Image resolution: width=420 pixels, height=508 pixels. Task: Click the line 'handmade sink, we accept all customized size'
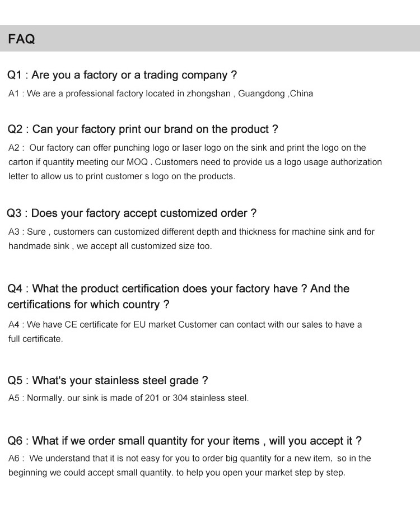(x=110, y=246)
